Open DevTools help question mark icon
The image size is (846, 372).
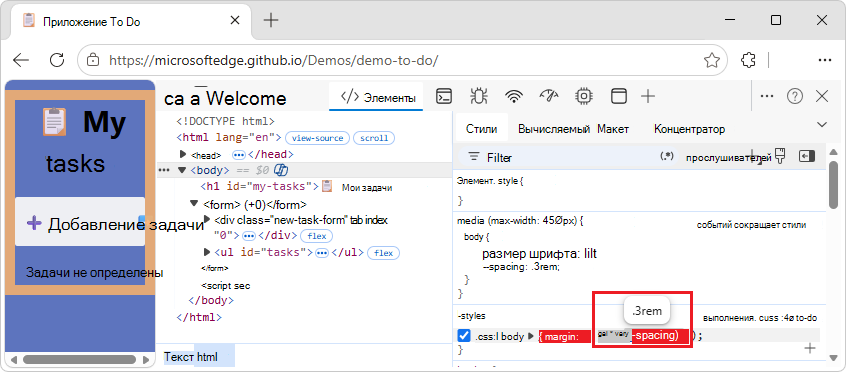tap(795, 96)
